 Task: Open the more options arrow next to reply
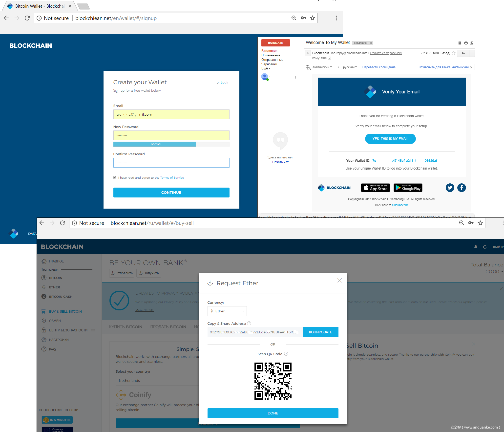point(472,53)
